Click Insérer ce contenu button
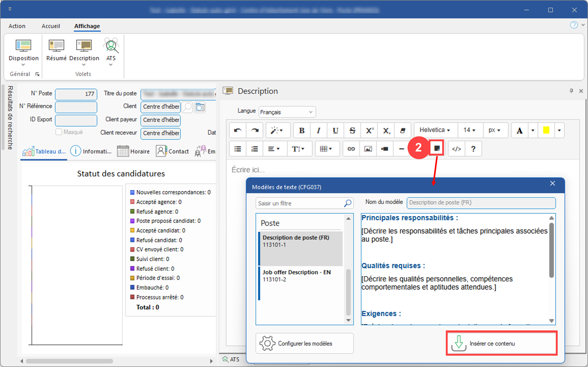The image size is (588, 367). (501, 343)
